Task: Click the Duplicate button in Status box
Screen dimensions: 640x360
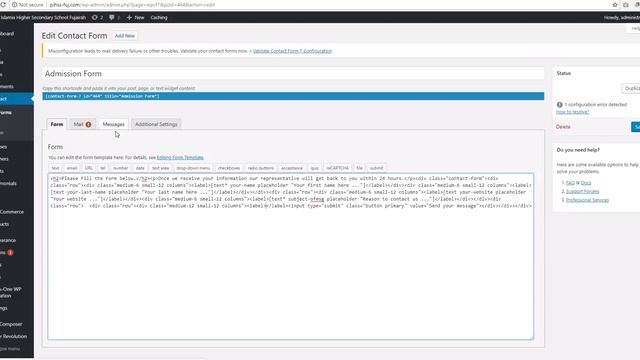Action: (x=631, y=88)
